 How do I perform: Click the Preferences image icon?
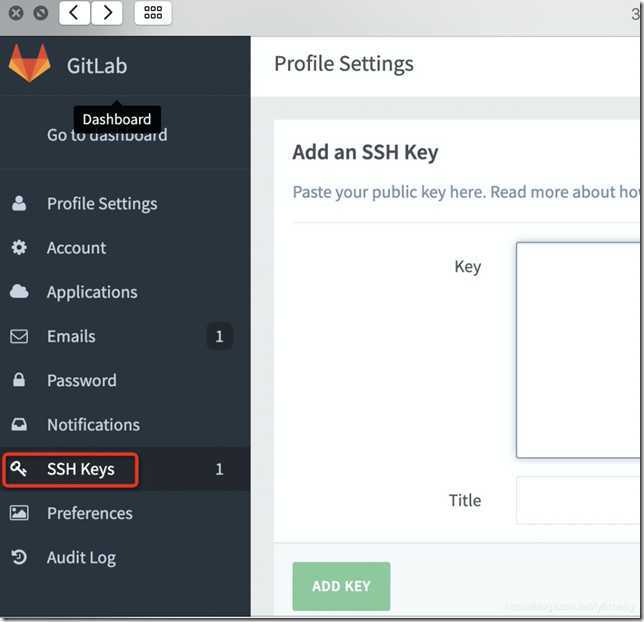pyautogui.click(x=19, y=513)
